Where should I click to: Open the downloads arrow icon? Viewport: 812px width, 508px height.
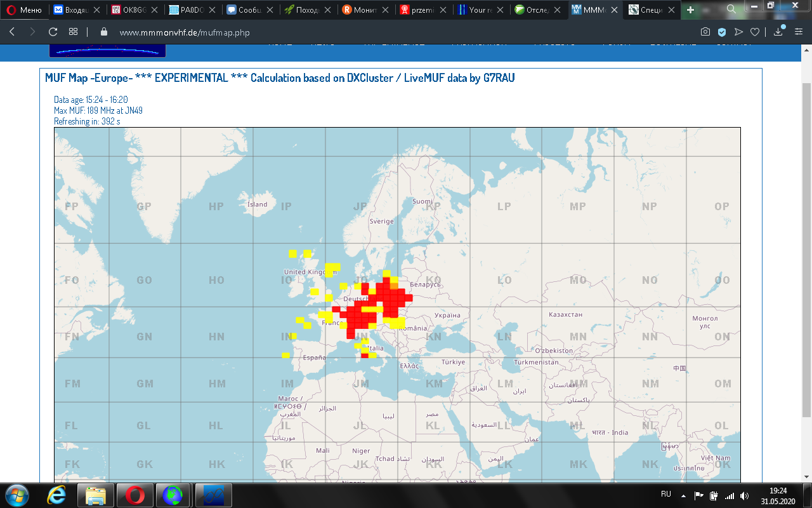point(778,32)
